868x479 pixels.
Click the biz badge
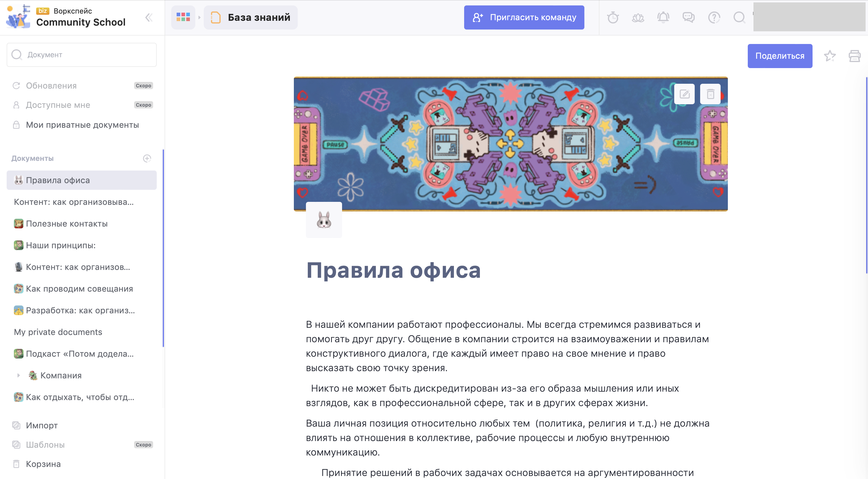pos(43,11)
